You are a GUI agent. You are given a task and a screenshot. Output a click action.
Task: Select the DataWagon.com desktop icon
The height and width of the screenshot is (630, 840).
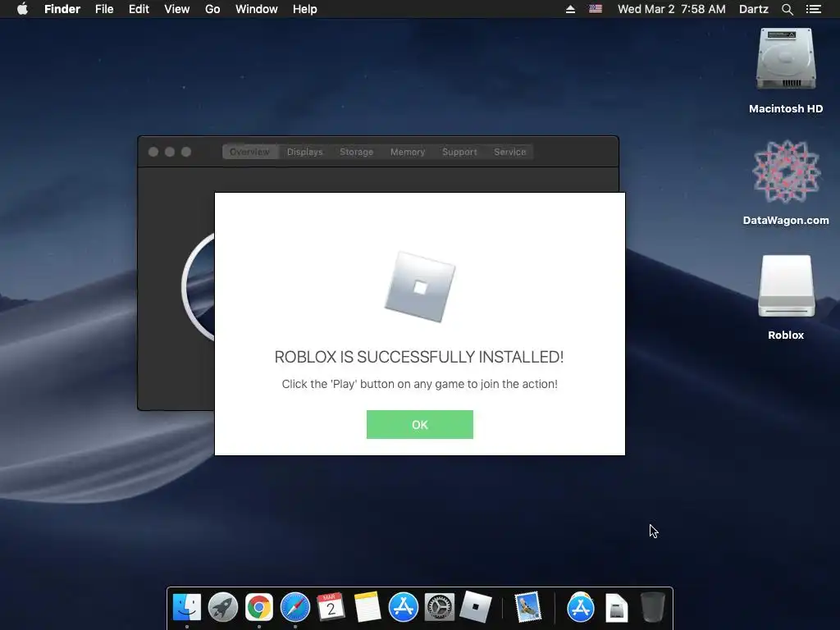(x=786, y=183)
